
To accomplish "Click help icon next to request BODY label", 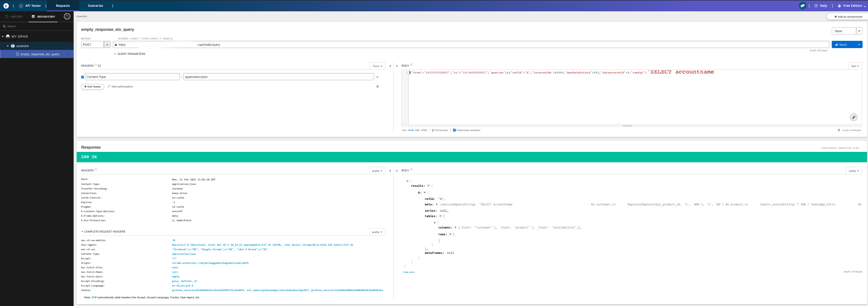I will click(x=412, y=65).
